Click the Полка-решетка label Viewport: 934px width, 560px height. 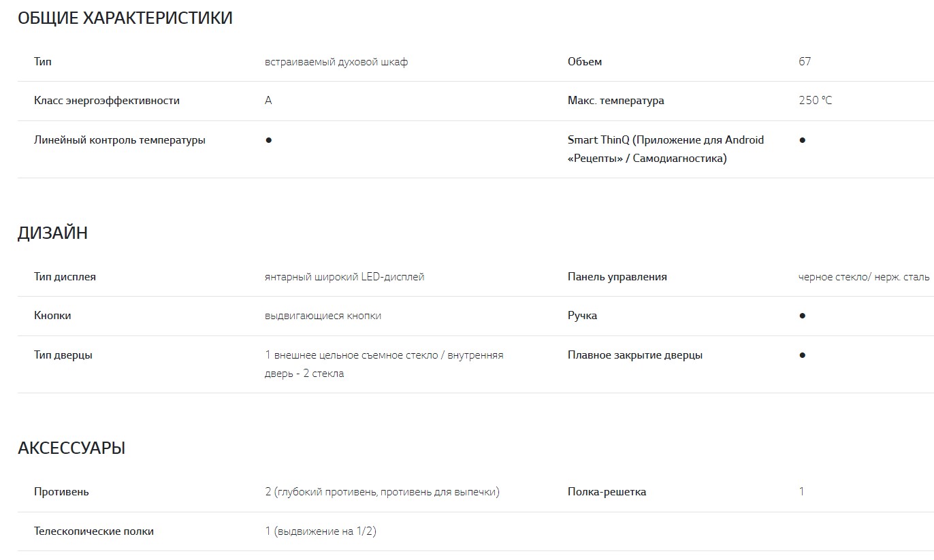(x=607, y=492)
